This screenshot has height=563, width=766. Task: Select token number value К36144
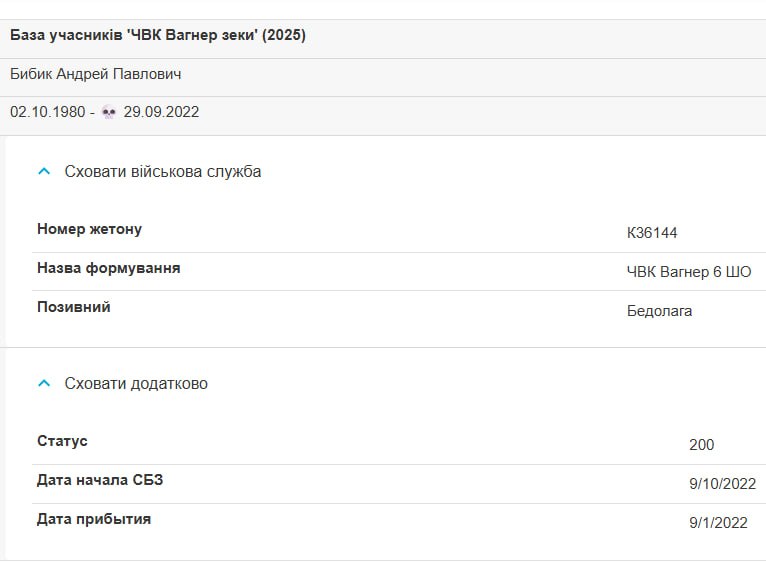(x=652, y=233)
